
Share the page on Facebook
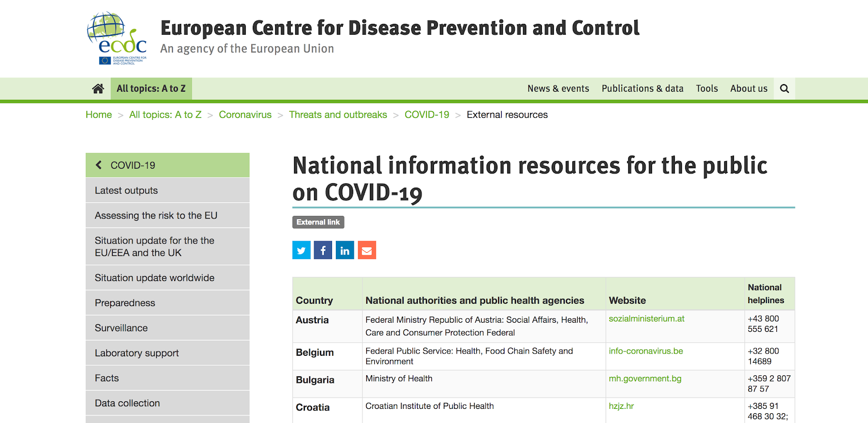click(323, 250)
